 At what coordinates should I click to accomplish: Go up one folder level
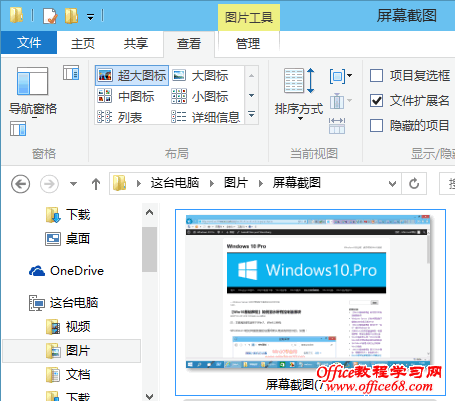(96, 184)
